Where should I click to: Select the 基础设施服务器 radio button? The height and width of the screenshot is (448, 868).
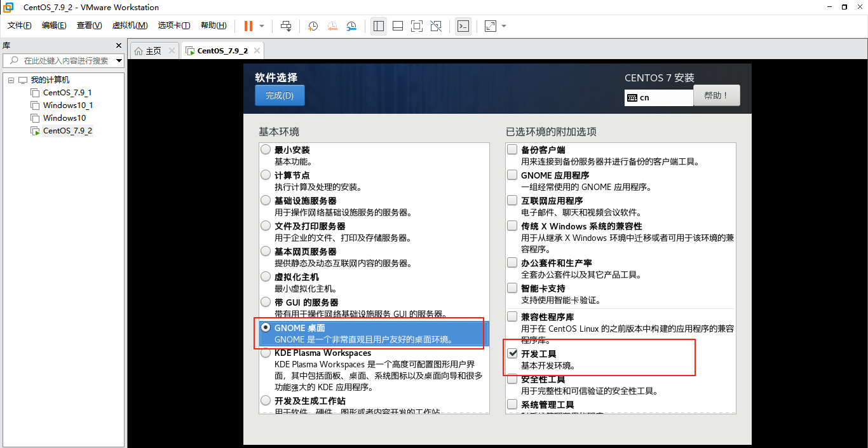point(266,200)
